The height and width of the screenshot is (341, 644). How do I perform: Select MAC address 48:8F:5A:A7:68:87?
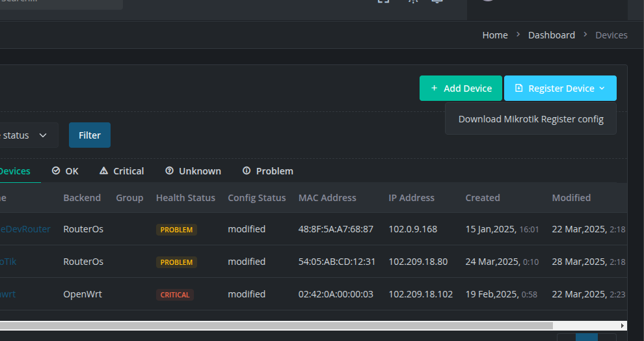(336, 229)
